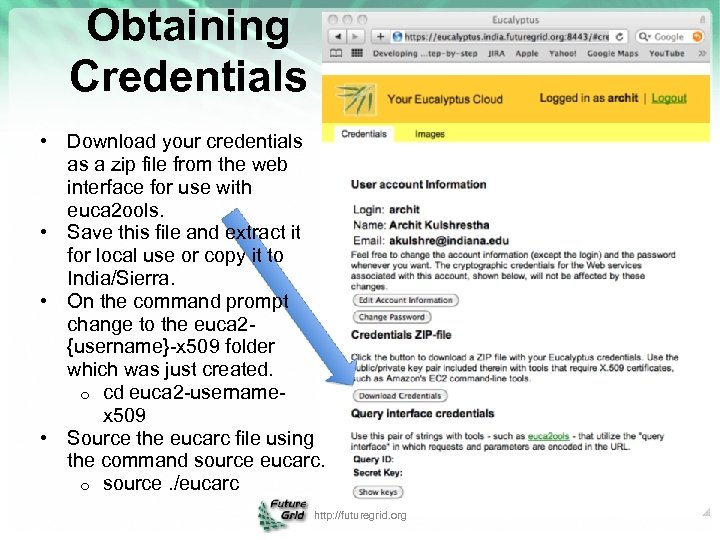Open the Apple bookmark
The height and width of the screenshot is (540, 720).
(x=527, y=54)
